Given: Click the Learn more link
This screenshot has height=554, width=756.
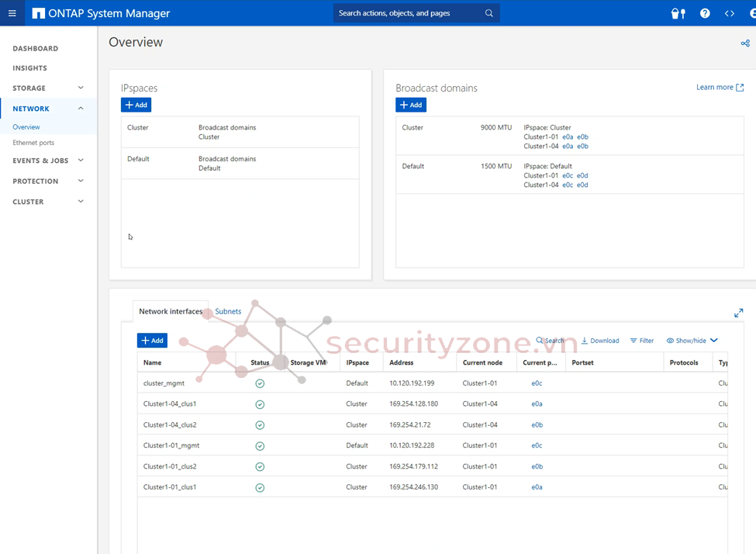Looking at the screenshot, I should click(x=720, y=88).
